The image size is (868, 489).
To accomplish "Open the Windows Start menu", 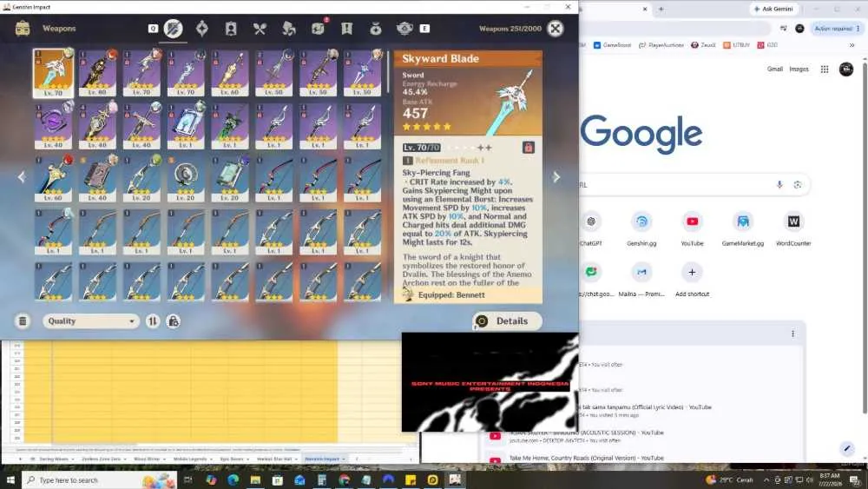I will pyautogui.click(x=10, y=479).
